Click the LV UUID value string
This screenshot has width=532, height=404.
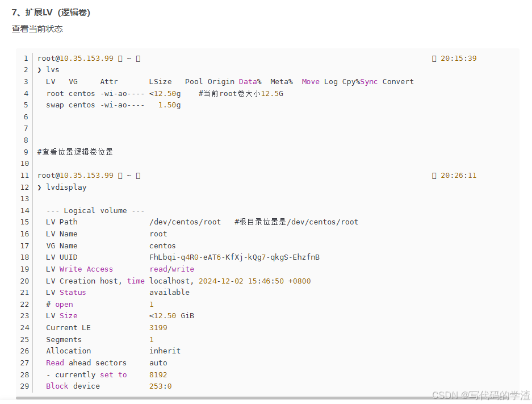(x=234, y=257)
